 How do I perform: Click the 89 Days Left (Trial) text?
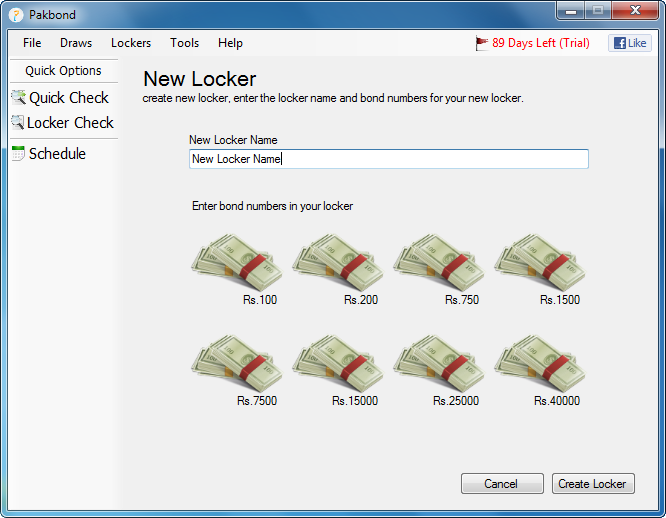pos(541,43)
